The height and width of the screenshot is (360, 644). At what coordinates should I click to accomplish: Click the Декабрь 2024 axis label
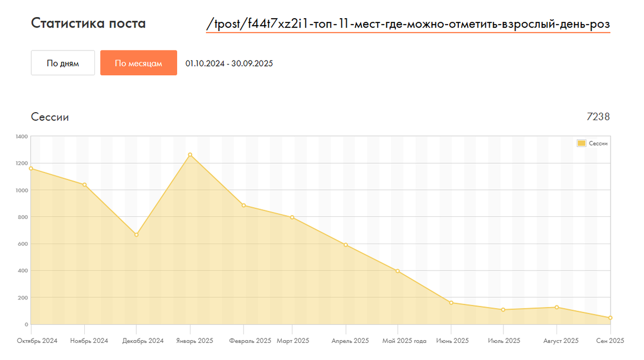click(x=143, y=341)
